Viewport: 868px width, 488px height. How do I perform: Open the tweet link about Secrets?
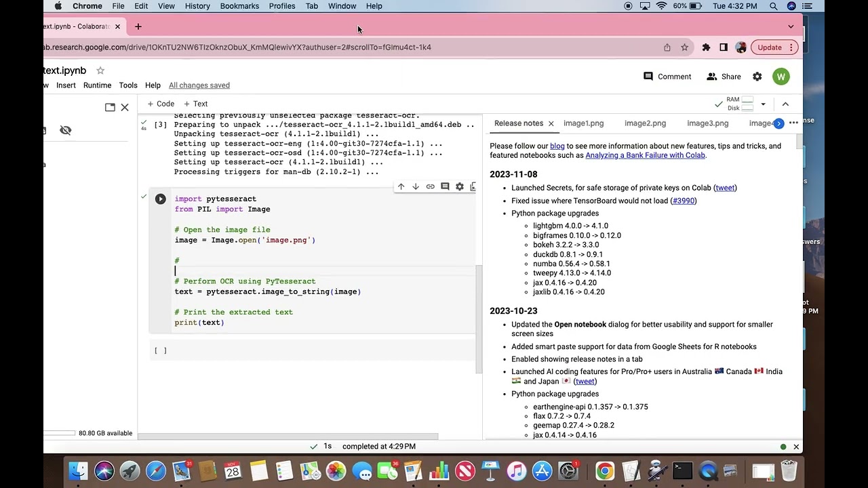725,188
